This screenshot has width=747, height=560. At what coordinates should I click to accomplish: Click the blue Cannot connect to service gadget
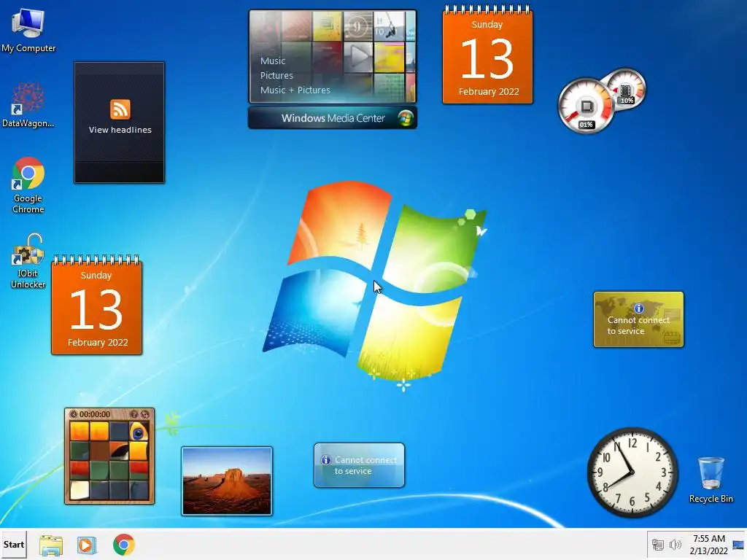[359, 465]
